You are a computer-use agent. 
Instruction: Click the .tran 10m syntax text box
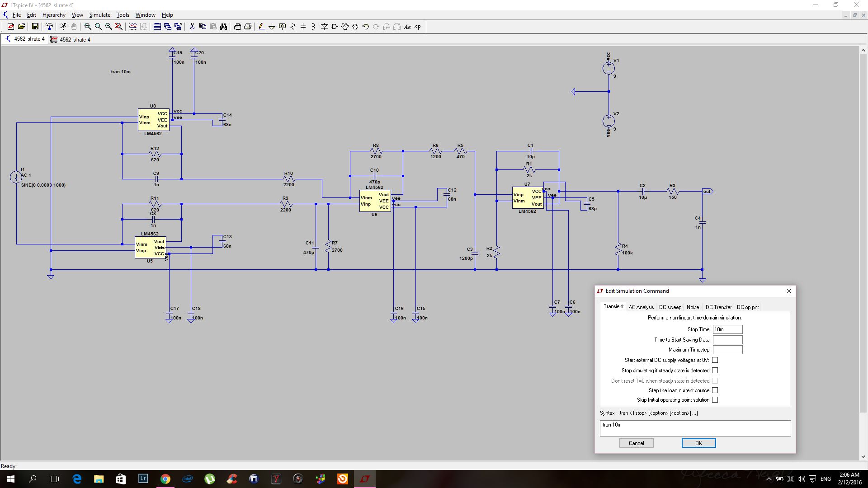coord(695,428)
